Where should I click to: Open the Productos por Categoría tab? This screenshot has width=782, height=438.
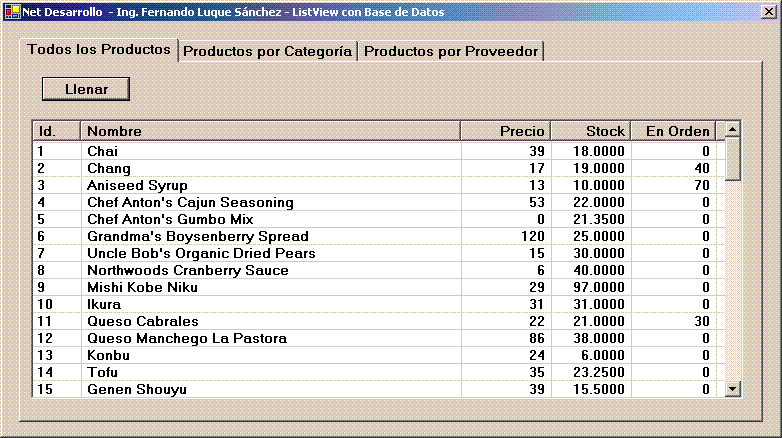pyautogui.click(x=267, y=51)
